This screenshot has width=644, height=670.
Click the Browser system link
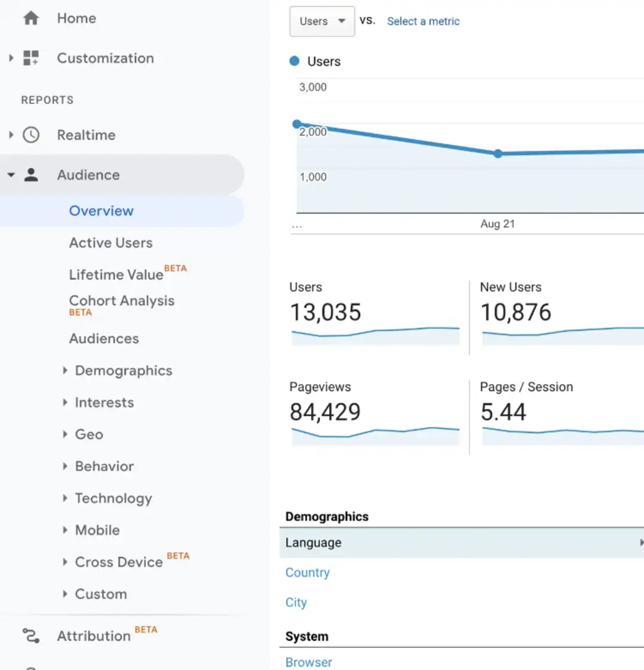pyautogui.click(x=309, y=662)
